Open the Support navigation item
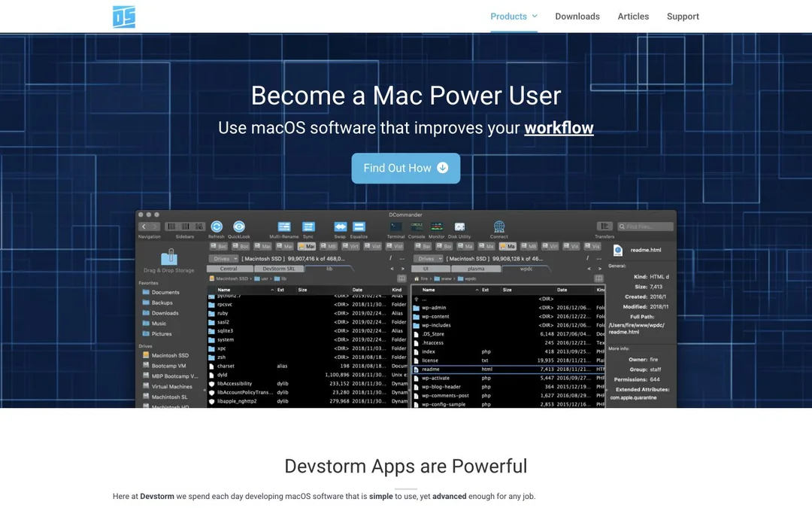This screenshot has width=812, height=508. coord(683,17)
